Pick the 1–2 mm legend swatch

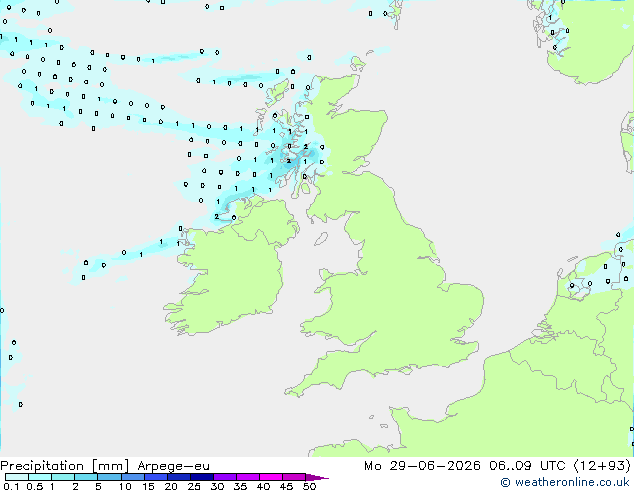63,477
